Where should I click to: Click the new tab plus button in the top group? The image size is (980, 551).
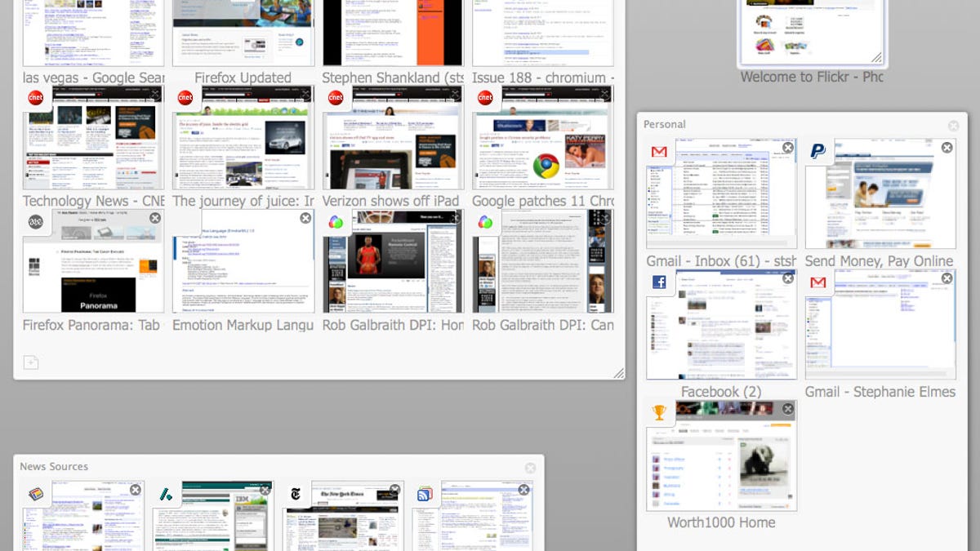(x=30, y=362)
